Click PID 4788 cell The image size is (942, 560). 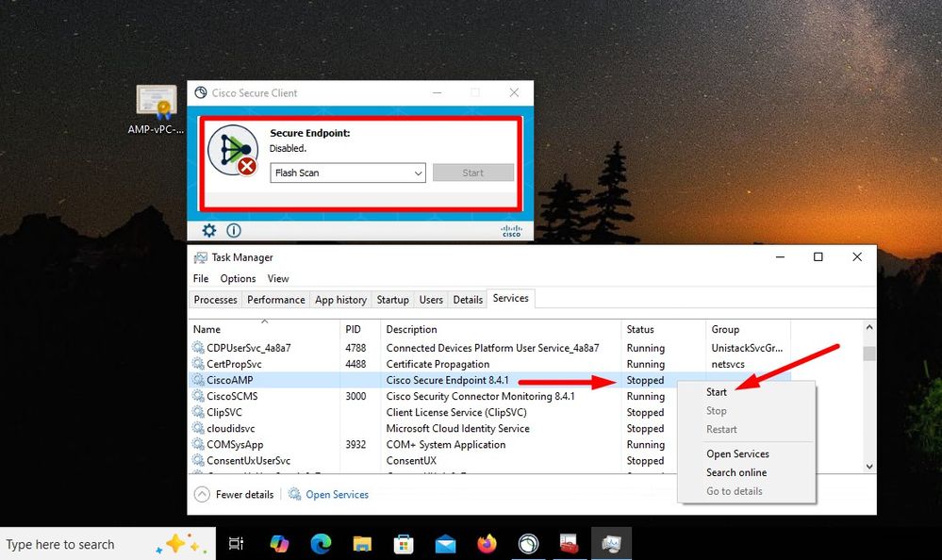355,348
